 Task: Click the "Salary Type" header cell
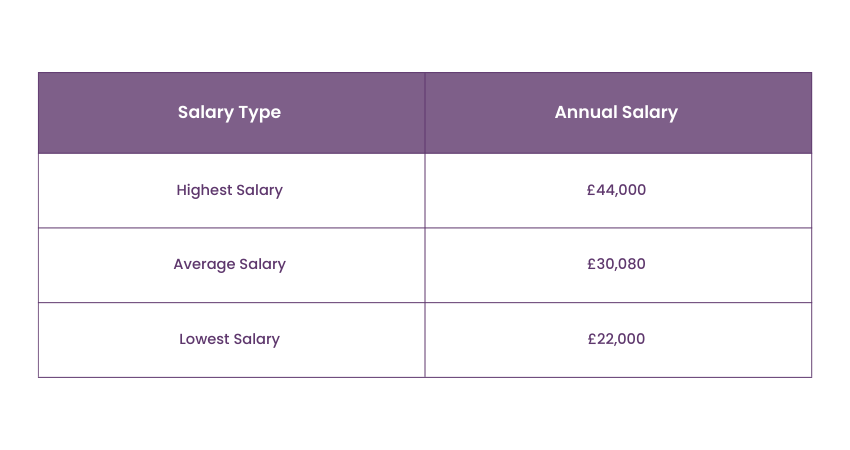pos(229,112)
